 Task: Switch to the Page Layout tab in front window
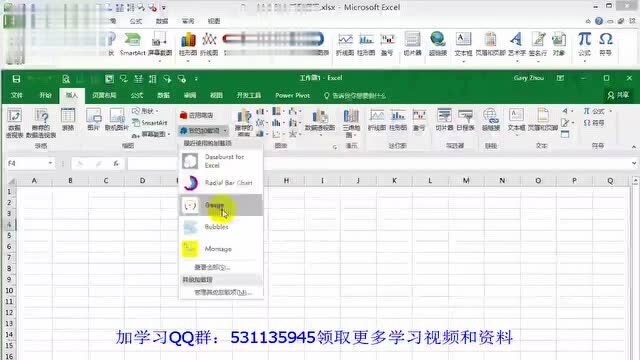pyautogui.click(x=104, y=95)
